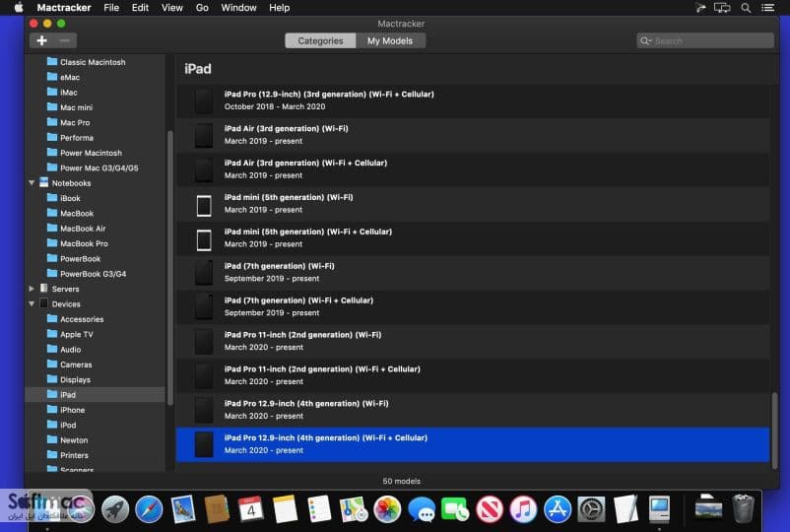
Task: Select iPad Pro (12.9-inch) (3rd generation) row
Action: point(473,100)
